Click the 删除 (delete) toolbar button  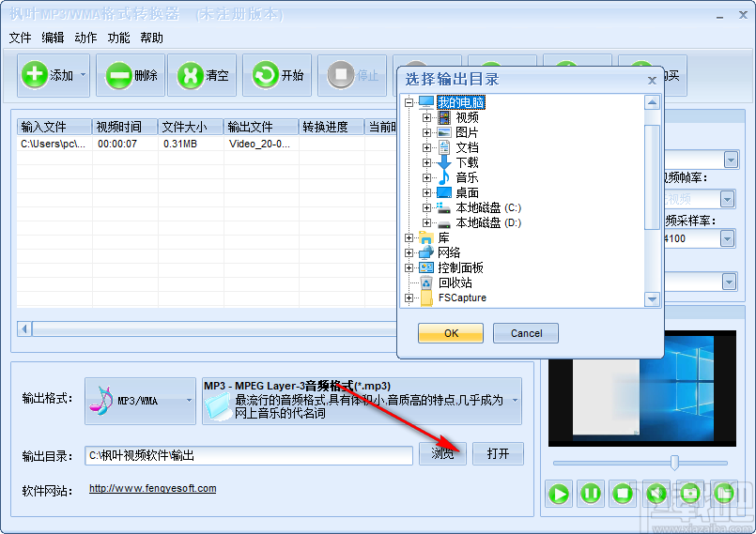[x=131, y=75]
